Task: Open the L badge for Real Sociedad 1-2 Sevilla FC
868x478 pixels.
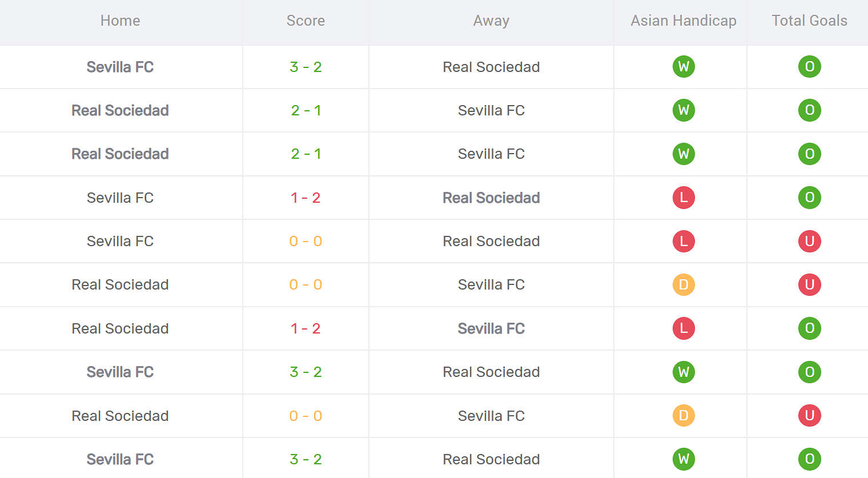Action: point(684,328)
